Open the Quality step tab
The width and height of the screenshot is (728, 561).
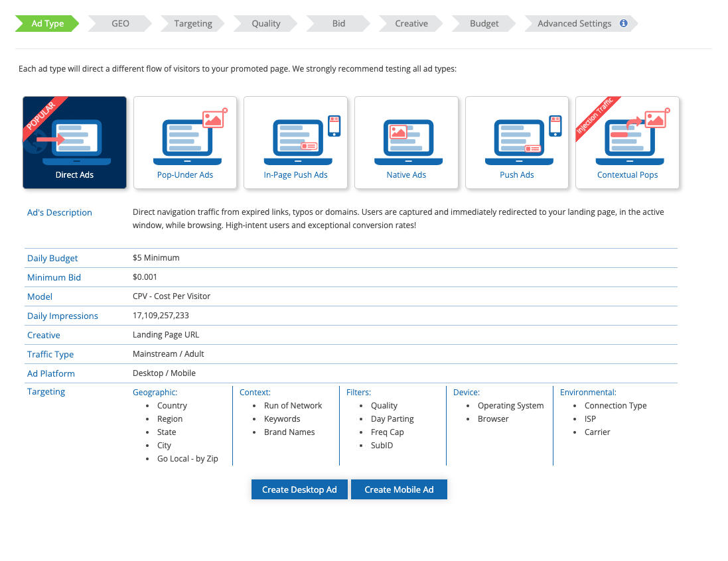[265, 23]
